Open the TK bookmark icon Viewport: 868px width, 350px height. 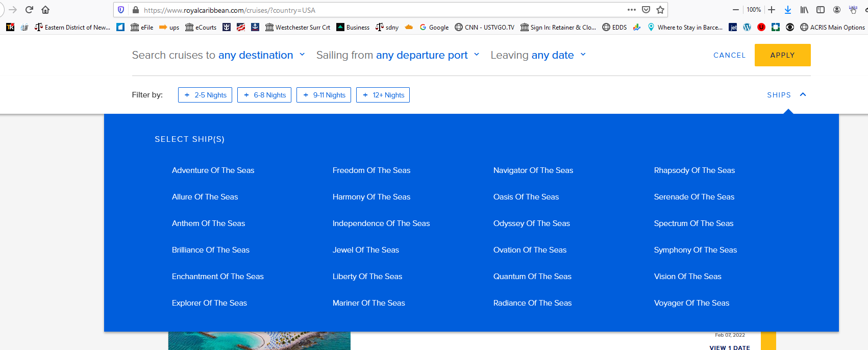(10, 27)
